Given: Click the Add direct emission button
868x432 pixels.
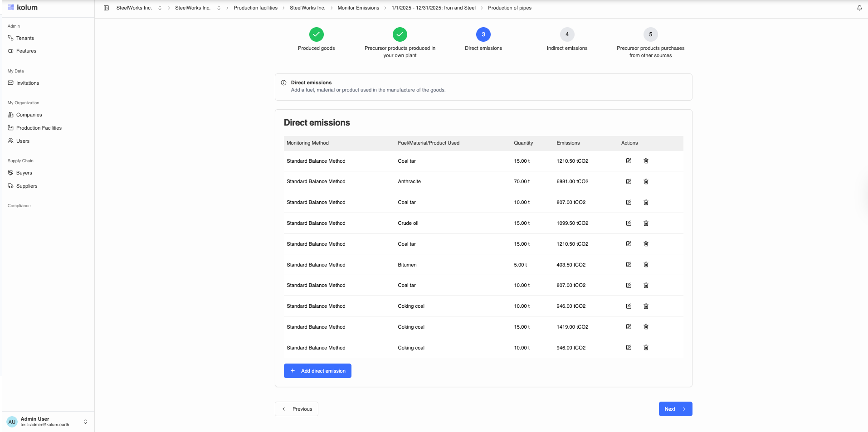Looking at the screenshot, I should click(317, 371).
